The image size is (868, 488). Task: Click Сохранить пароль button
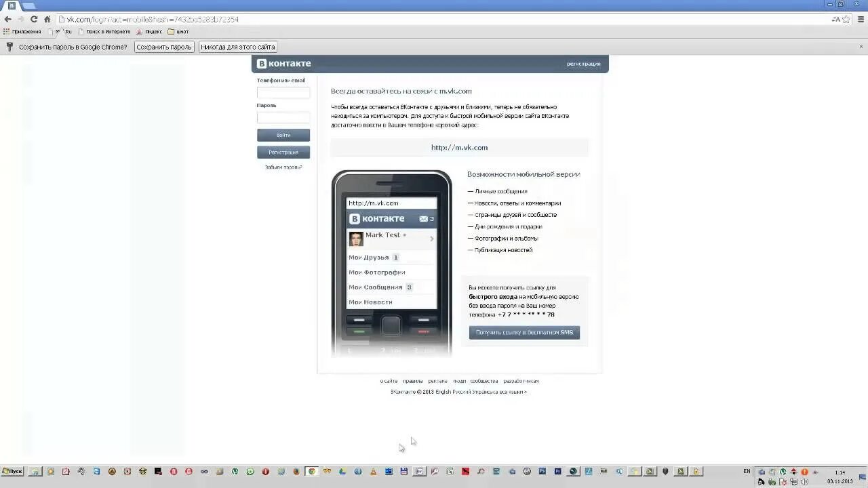pos(164,47)
